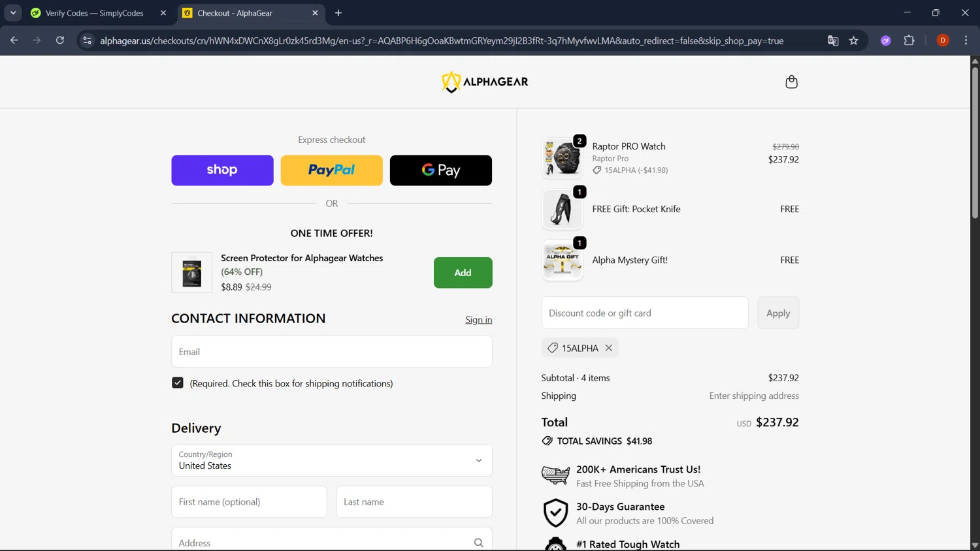Click '200K+ Americans Trust Us!' text

point(638,469)
